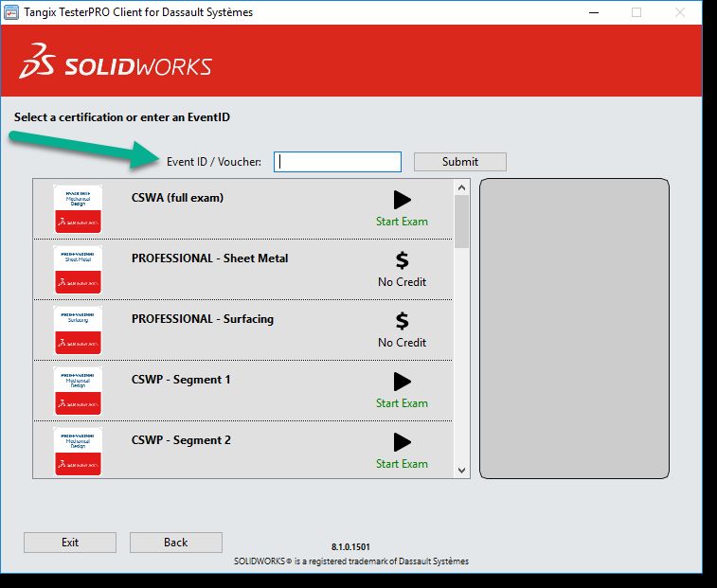717x588 pixels.
Task: Click the TesterPRO title bar app icon
Action: click(x=11, y=12)
